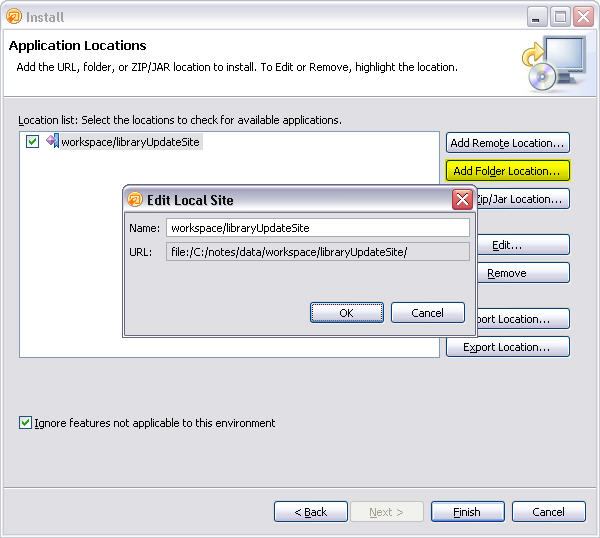Go to previous step with Back
This screenshot has width=600, height=538.
tap(311, 512)
